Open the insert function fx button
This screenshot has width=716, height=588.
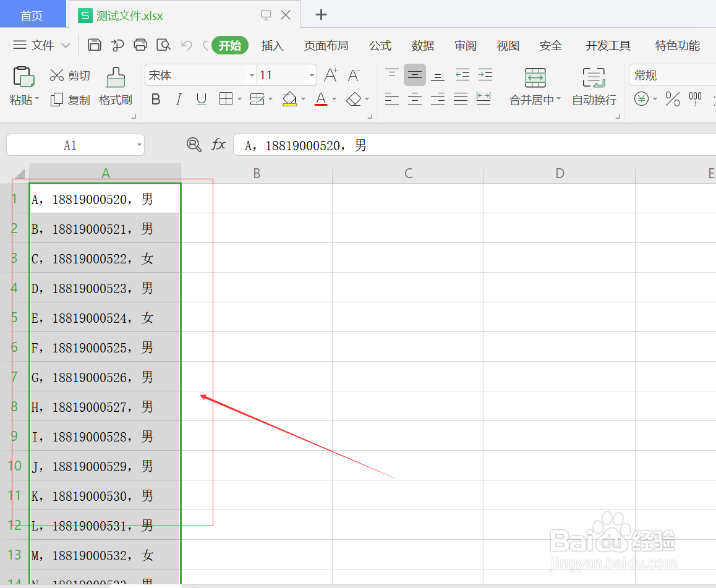218,145
